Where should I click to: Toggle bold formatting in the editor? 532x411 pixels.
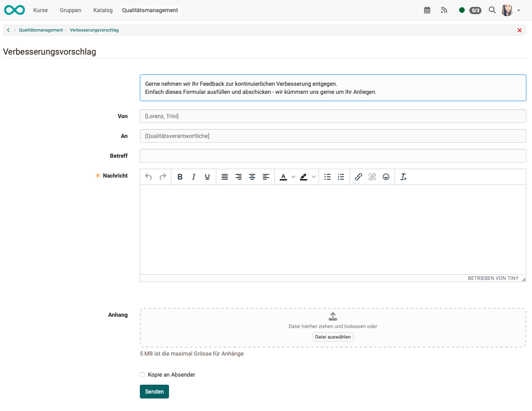click(179, 177)
